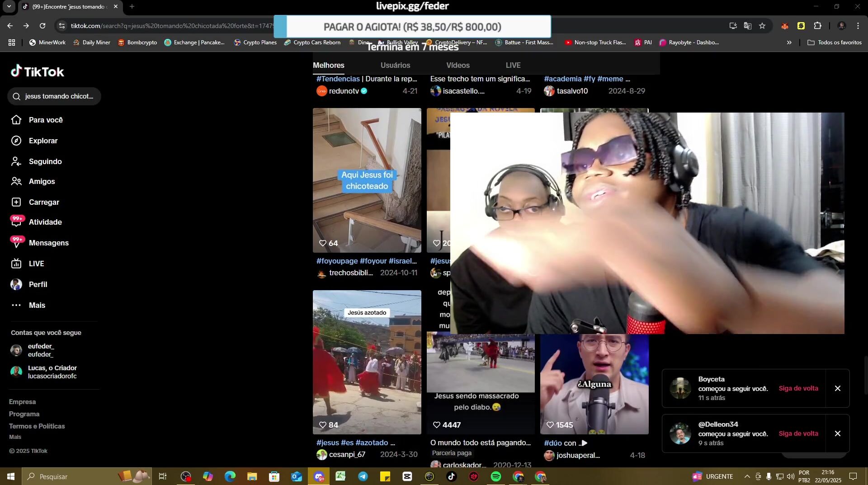Show hidden system tray icons
868x485 pixels.
pyautogui.click(x=747, y=476)
